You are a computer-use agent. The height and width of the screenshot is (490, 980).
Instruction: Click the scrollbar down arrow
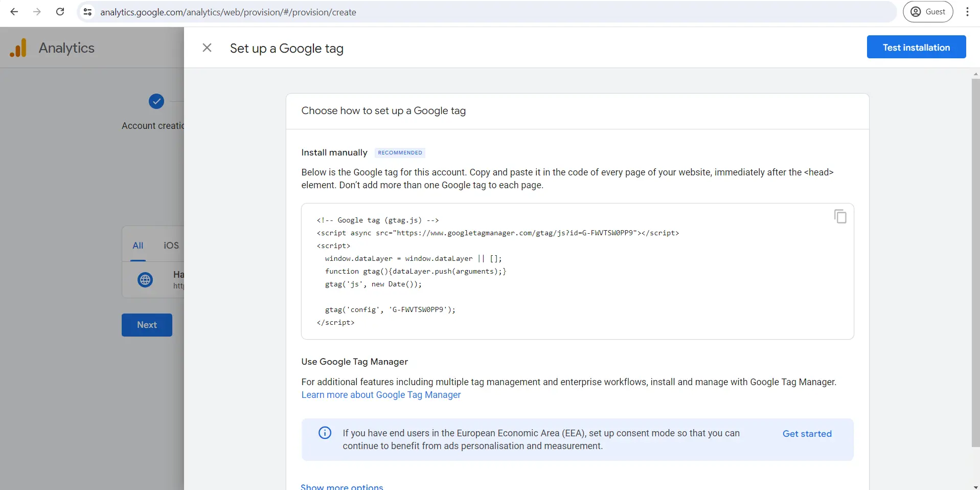coord(975,486)
